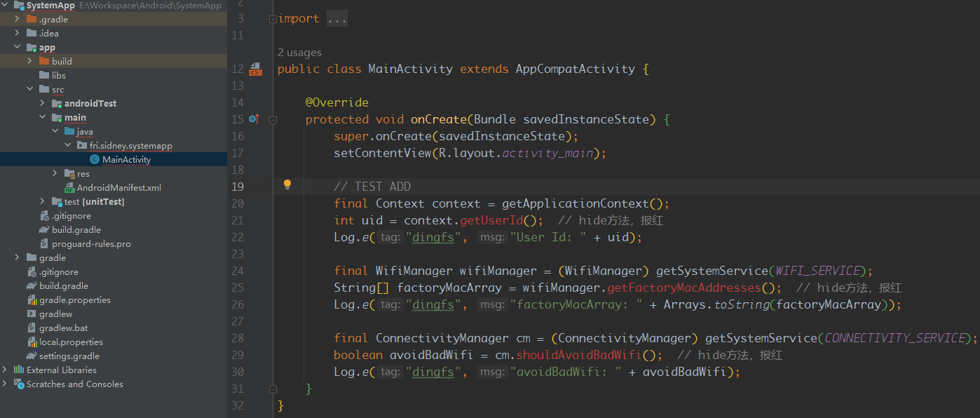Collapse the app module folder
Image resolution: width=980 pixels, height=418 pixels.
click(x=17, y=48)
